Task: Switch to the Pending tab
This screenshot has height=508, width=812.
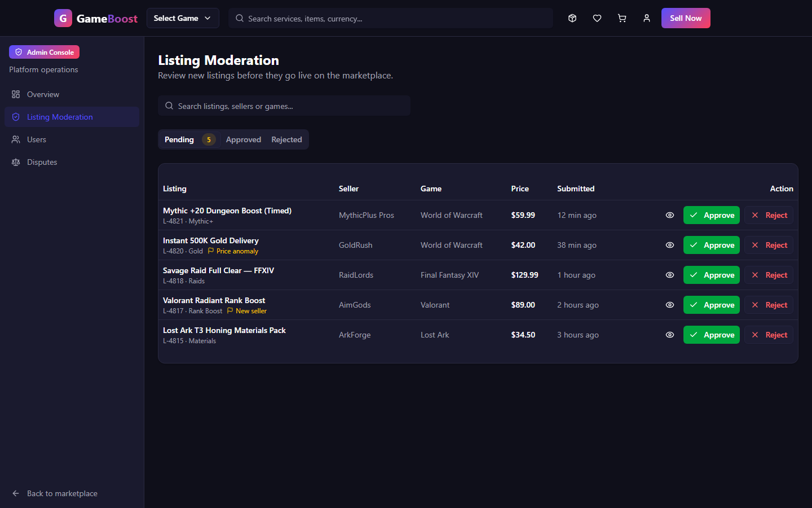Action: pos(189,139)
